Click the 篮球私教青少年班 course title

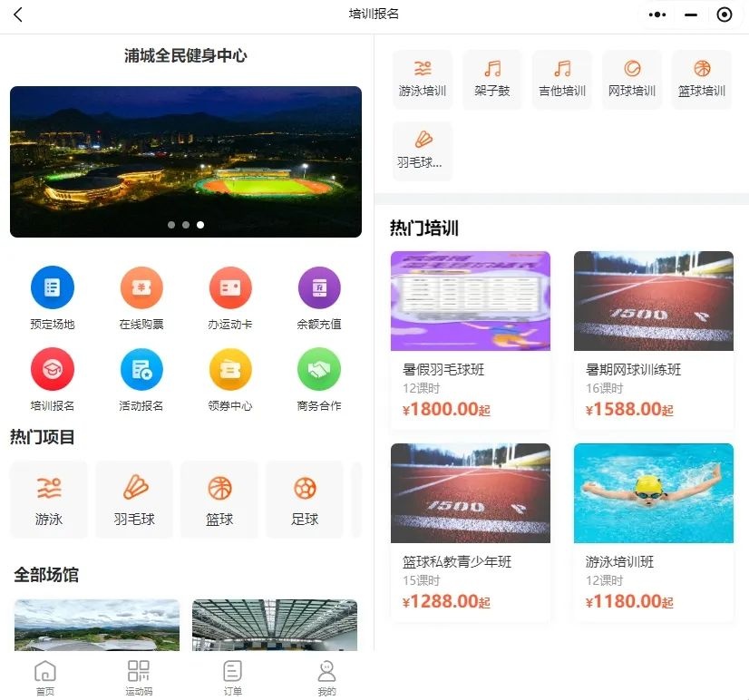click(457, 561)
